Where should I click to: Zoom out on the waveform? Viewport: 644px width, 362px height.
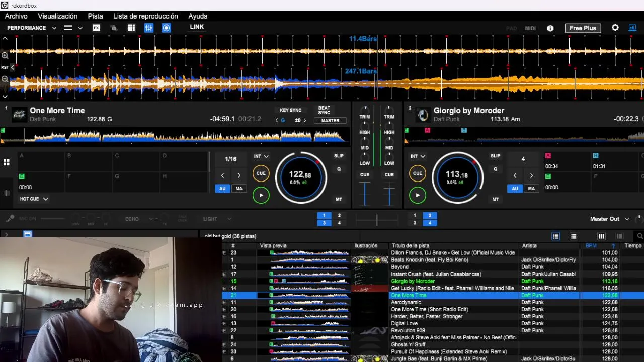(x=5, y=79)
